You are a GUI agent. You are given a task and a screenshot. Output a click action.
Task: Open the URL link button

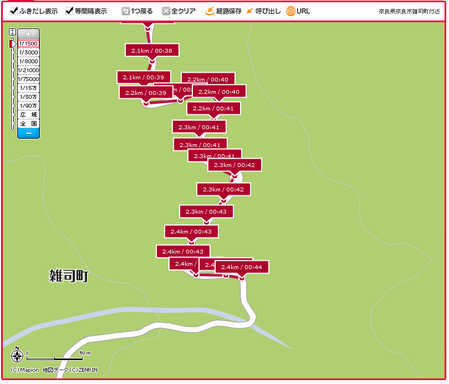(x=298, y=11)
